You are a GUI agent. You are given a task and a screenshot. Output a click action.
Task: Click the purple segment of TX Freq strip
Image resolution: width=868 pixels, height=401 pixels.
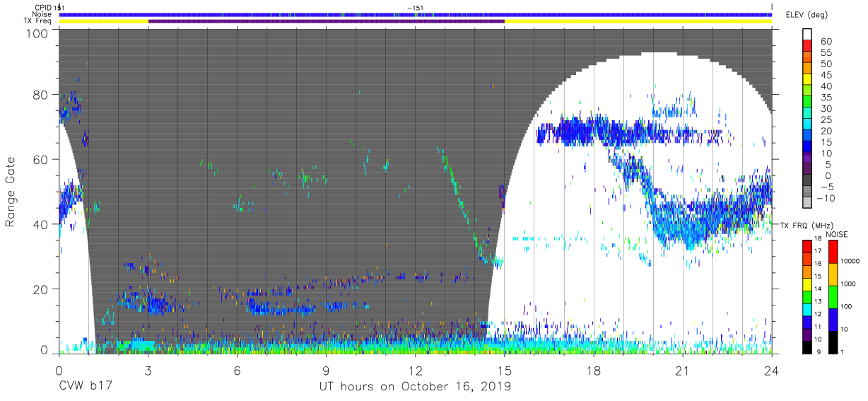(327, 21)
